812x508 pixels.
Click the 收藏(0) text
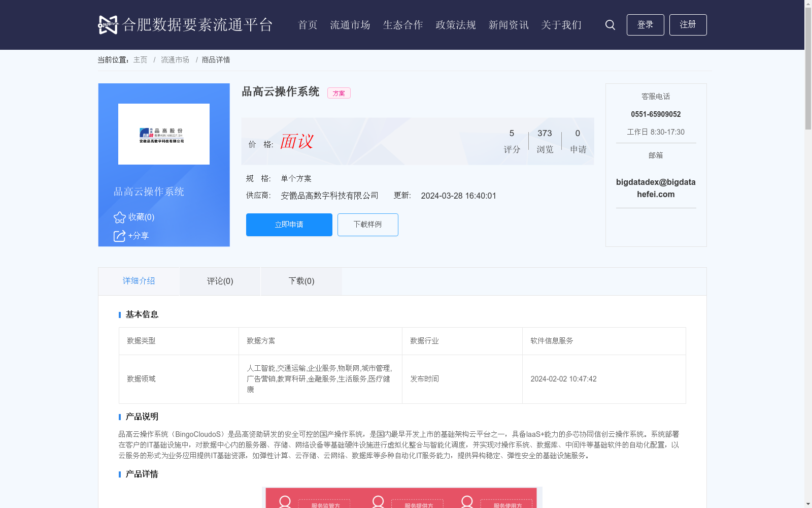(x=141, y=217)
